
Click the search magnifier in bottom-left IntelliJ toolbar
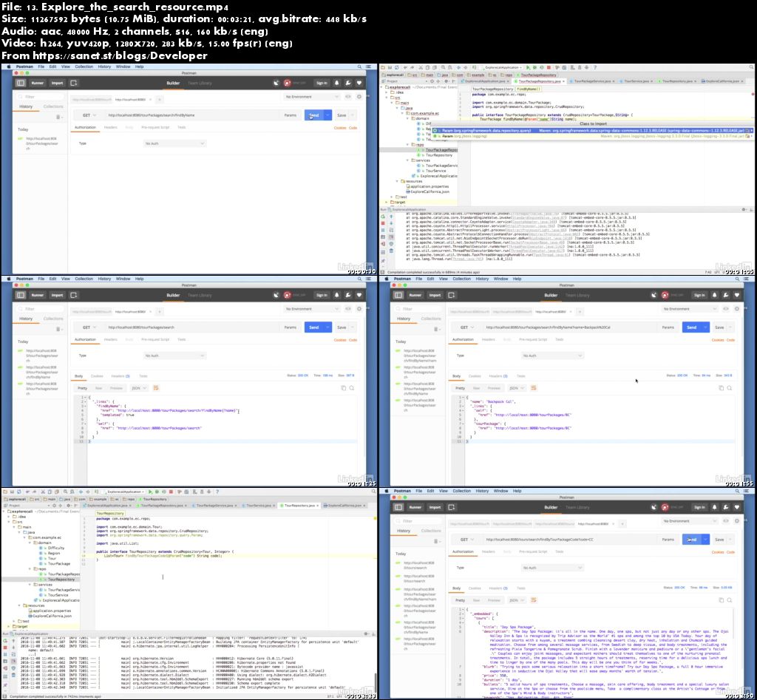click(x=373, y=492)
